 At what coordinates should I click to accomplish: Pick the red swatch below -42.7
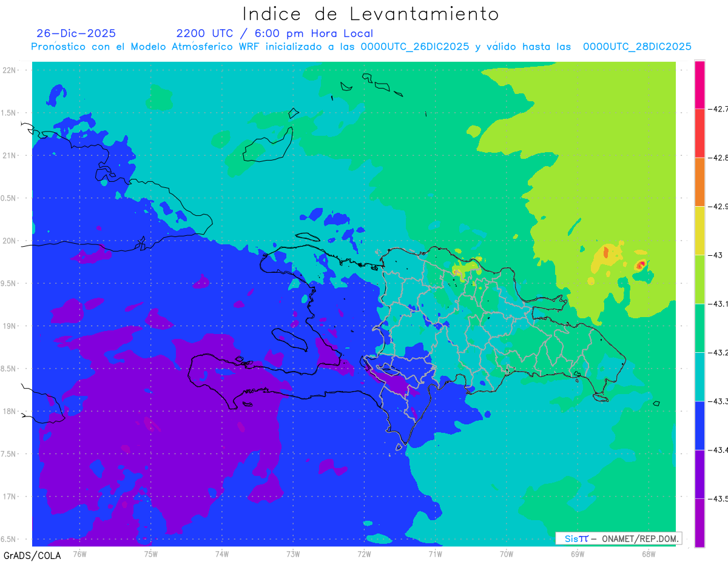699,133
